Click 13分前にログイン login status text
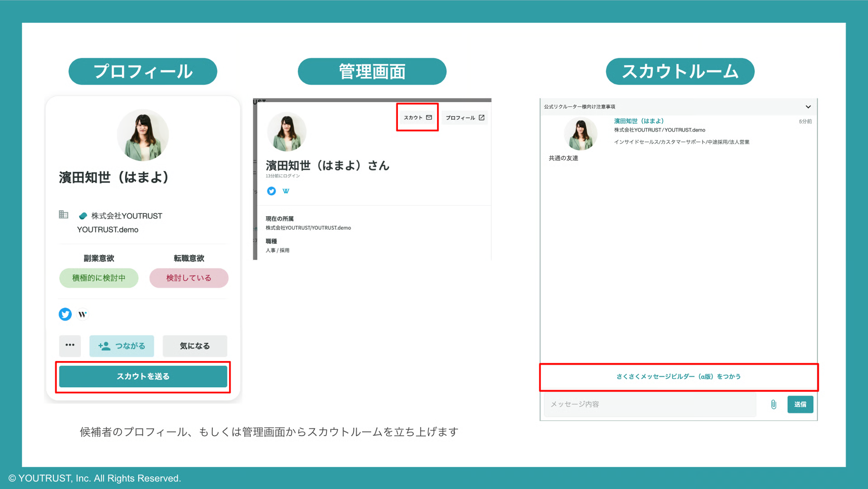 [283, 176]
